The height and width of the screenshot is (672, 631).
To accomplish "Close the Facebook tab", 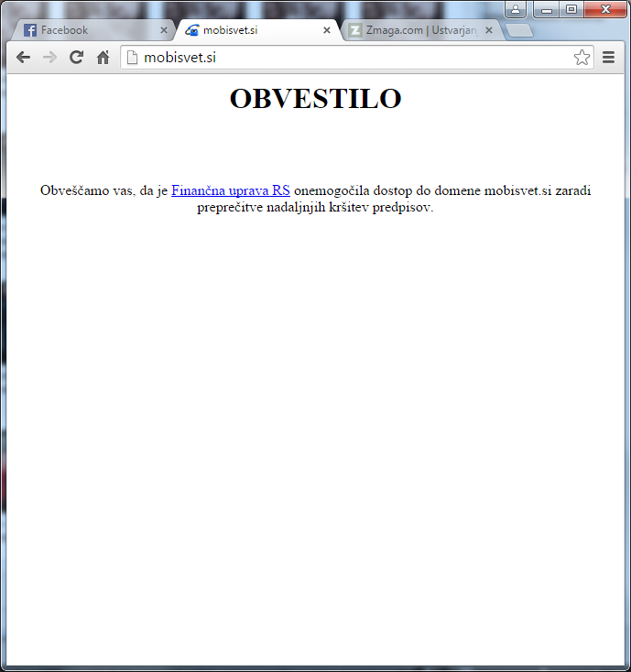I will point(164,30).
